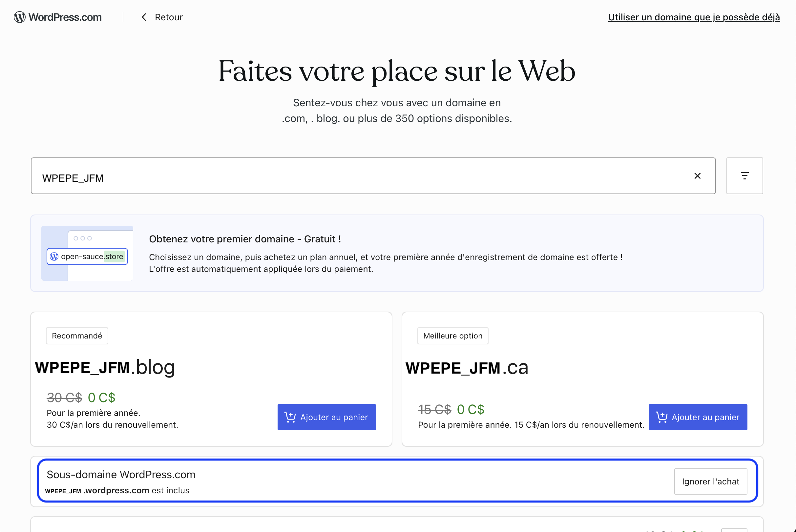Click the cart icon for WPEPE_JFM.ca
The width and height of the screenshot is (796, 532).
tap(661, 417)
